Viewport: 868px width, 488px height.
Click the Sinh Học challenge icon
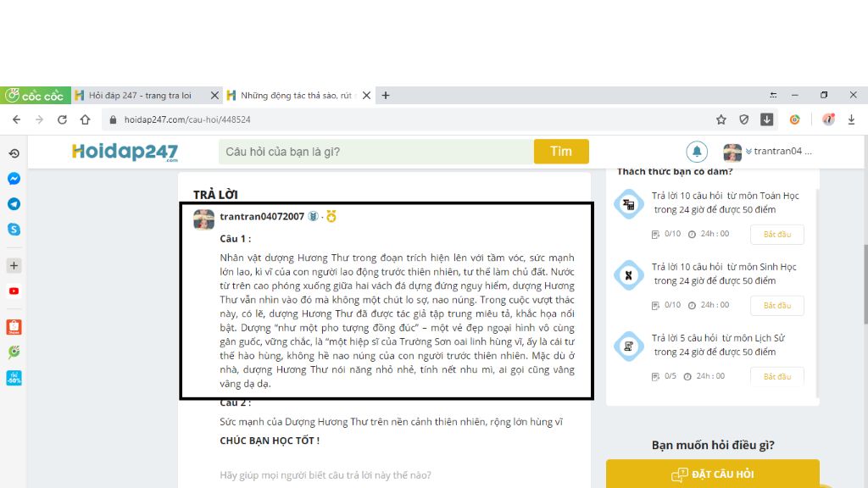pos(629,275)
